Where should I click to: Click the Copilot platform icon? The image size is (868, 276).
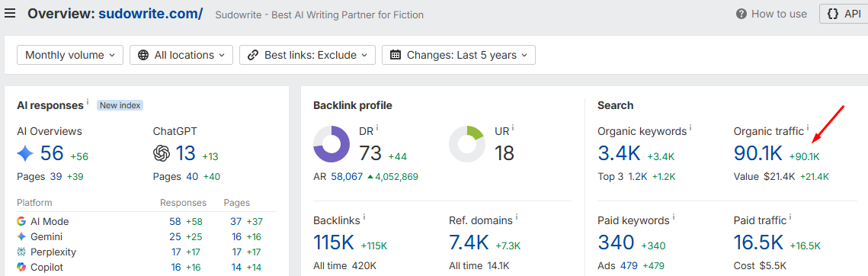point(21,267)
